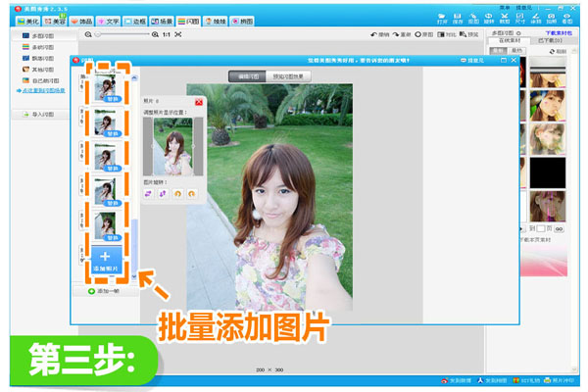Image resolution: width=588 pixels, height=392 pixels.
Task: Switch to the 美化 tab
Action: click(x=27, y=22)
